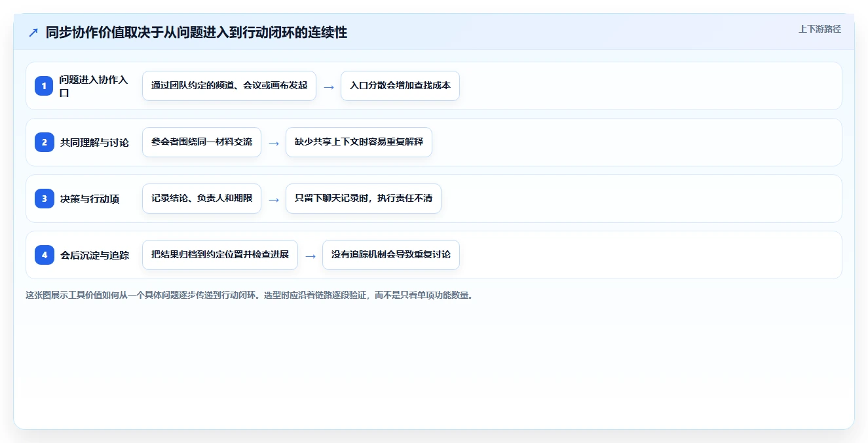Click step badge 4 for 会后沉淀与追踪

coord(44,255)
